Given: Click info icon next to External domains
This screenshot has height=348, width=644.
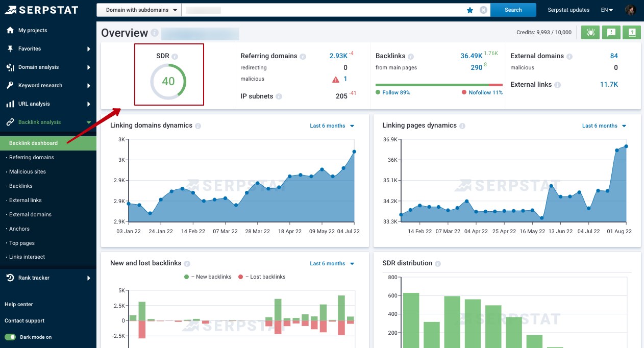Looking at the screenshot, I should (x=569, y=56).
